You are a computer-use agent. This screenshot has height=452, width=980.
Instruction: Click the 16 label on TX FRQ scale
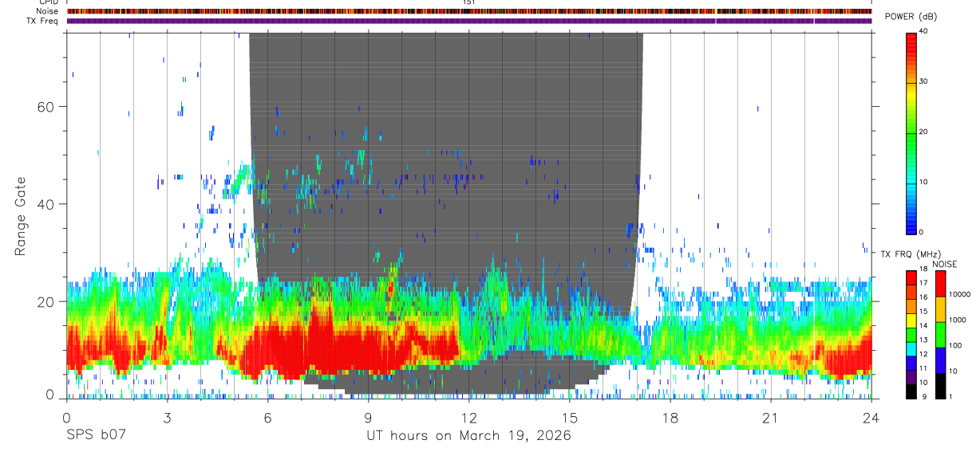923,298
